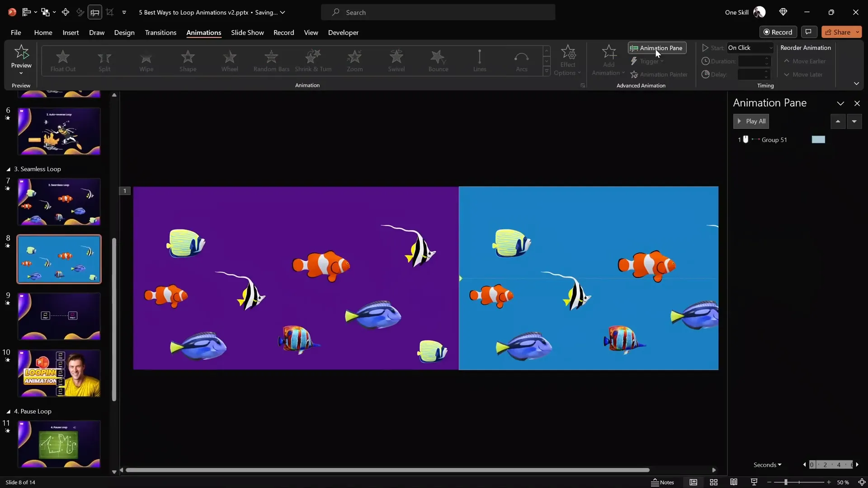Open the Design tab
This screenshot has width=868, height=488.
124,33
